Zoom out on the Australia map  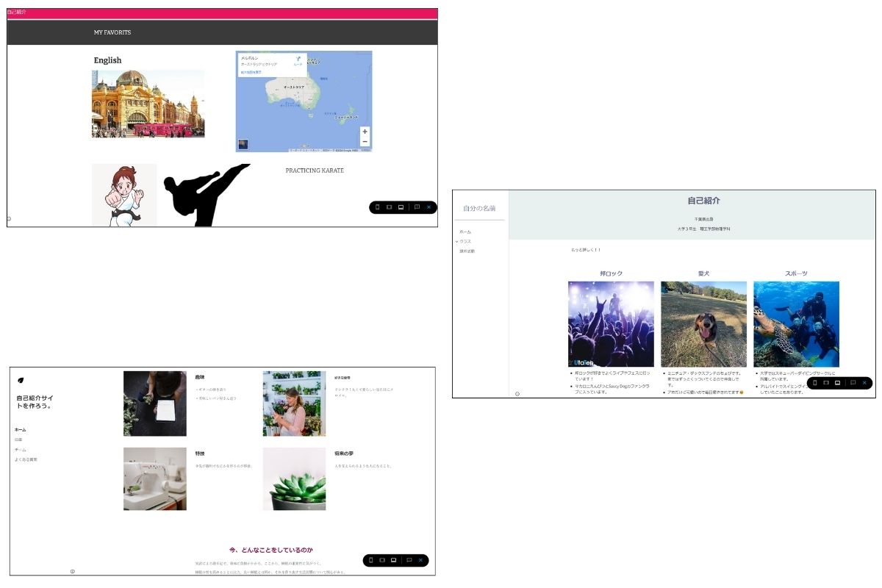365,142
